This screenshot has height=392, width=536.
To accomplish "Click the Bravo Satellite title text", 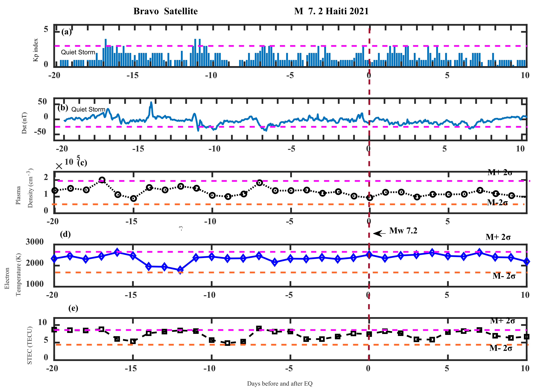I will (165, 11).
